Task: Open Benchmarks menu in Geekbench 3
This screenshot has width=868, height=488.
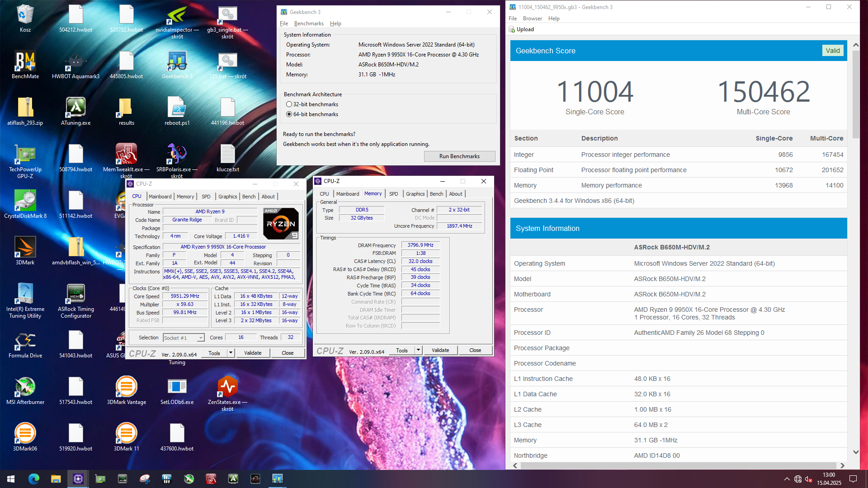Action: click(x=309, y=23)
